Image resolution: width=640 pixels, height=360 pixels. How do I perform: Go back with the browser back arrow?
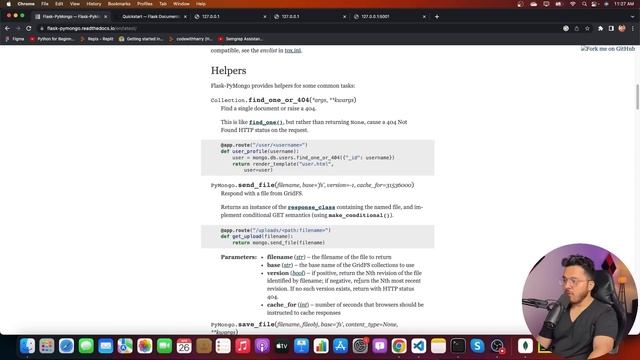[x=7, y=29]
